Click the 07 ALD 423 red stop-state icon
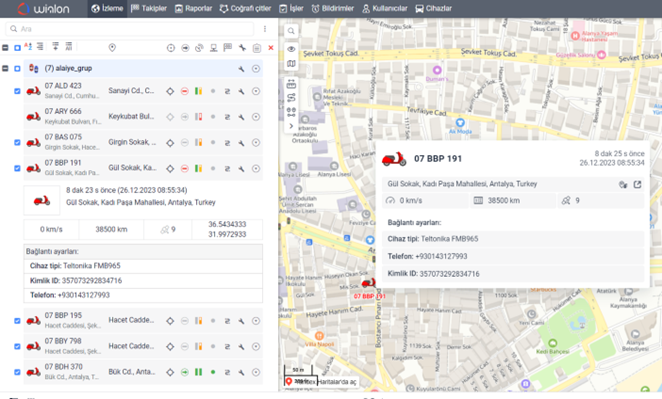Screen dimensions: 662x399 click(x=184, y=91)
